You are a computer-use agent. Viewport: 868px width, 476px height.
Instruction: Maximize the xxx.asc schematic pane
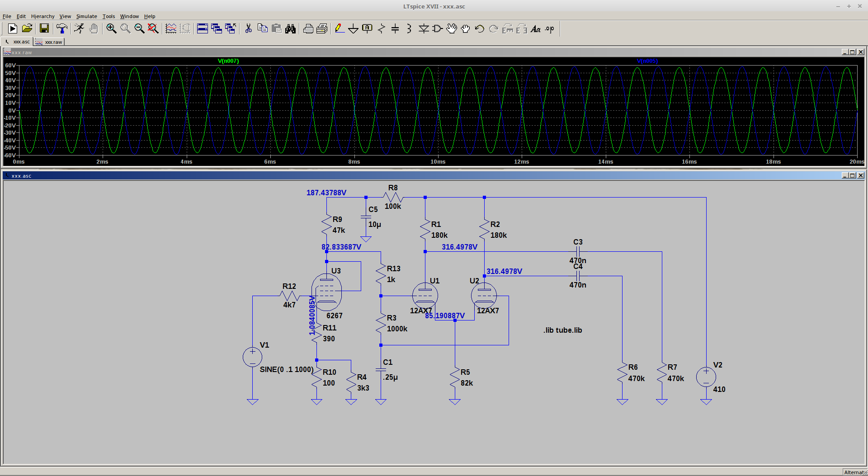(853, 175)
